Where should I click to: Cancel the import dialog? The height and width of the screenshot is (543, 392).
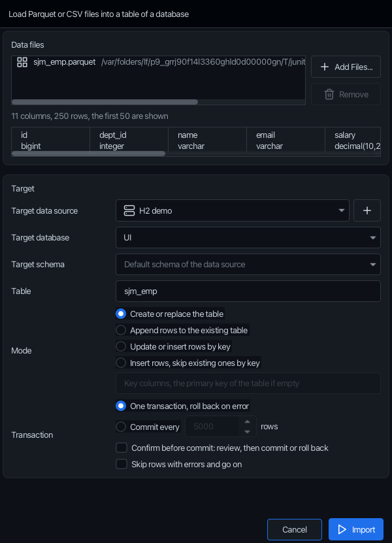click(295, 529)
